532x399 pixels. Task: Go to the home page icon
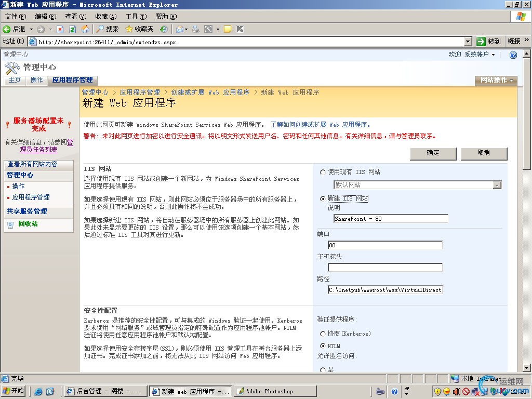pyautogui.click(x=85, y=29)
